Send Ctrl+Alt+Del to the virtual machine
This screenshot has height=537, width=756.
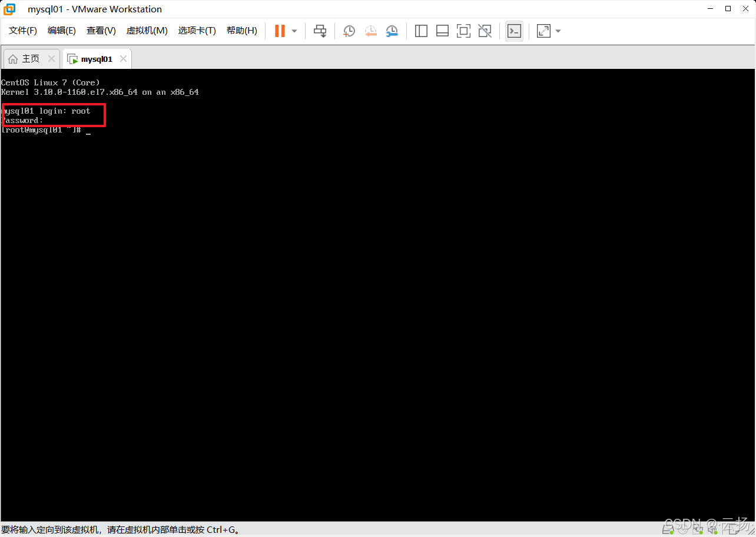(320, 31)
